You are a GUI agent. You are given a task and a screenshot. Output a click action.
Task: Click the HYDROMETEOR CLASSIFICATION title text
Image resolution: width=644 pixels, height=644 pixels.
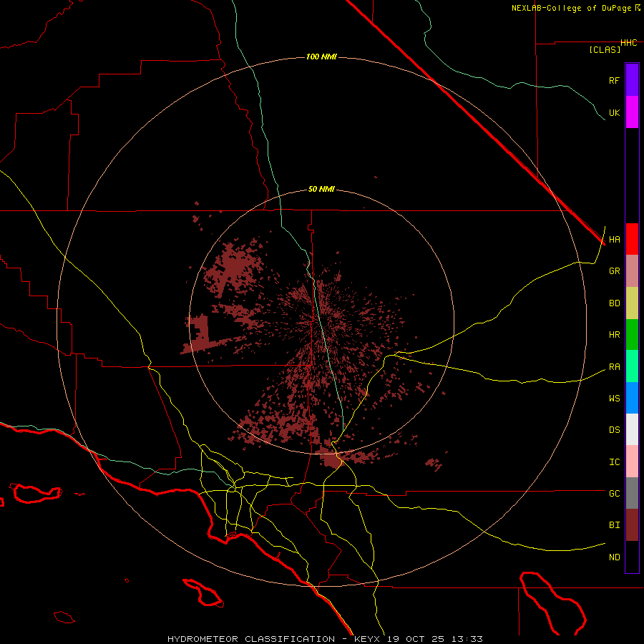coord(251,639)
